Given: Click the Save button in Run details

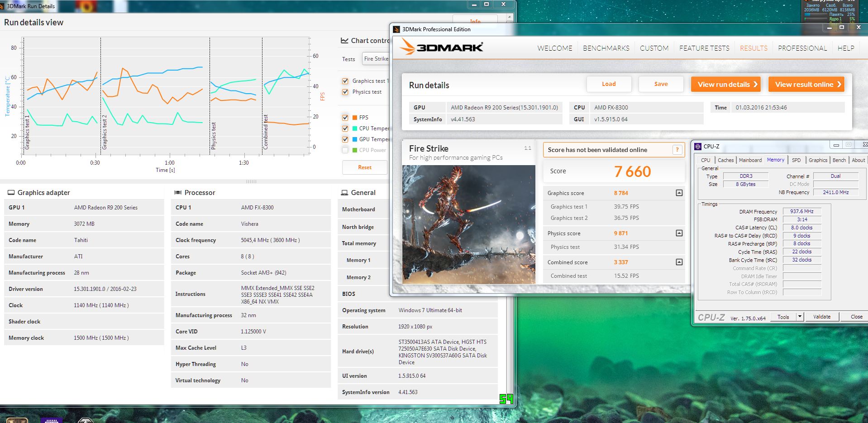Looking at the screenshot, I should 661,84.
